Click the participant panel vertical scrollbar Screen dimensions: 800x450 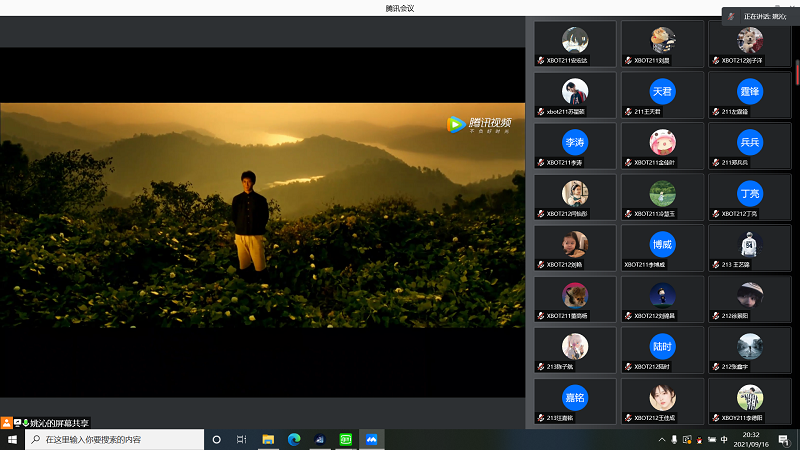pyautogui.click(x=797, y=73)
